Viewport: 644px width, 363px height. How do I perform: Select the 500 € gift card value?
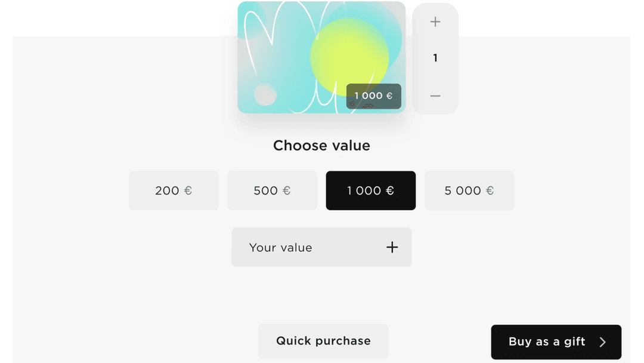pos(272,190)
